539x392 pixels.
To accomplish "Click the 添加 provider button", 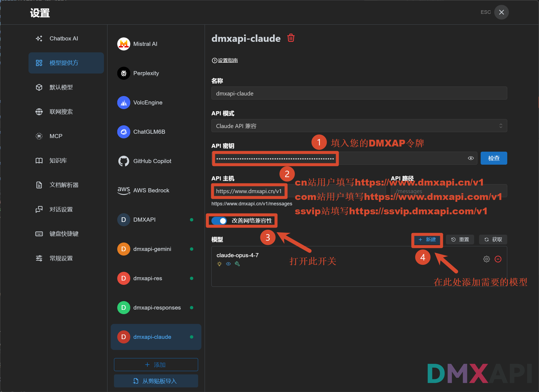I will point(156,365).
